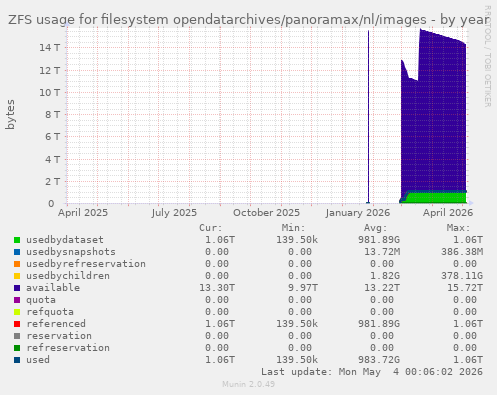Click the usedbyrefreservation orange legend swatch
Image resolution: width=497 pixels, height=395 pixels.
pyautogui.click(x=17, y=264)
